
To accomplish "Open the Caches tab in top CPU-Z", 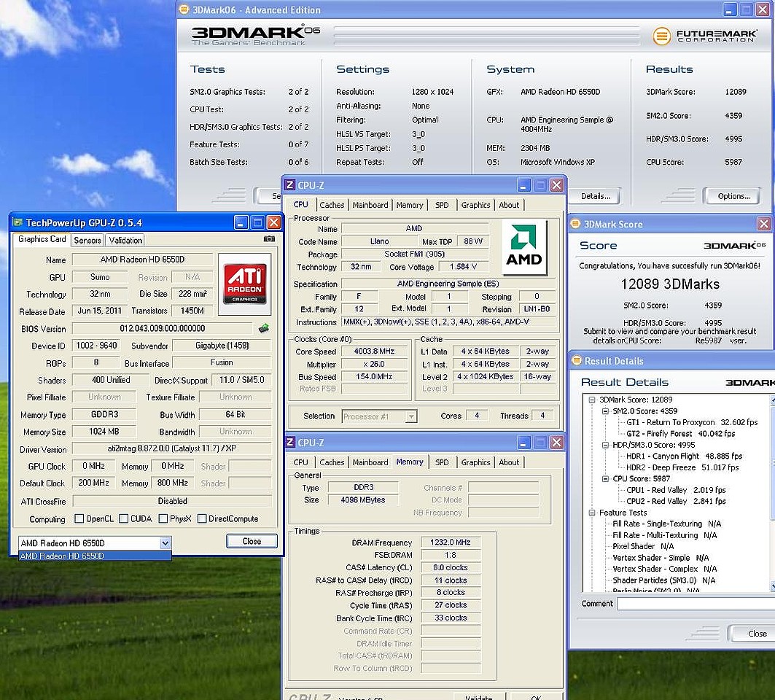I will click(x=332, y=205).
